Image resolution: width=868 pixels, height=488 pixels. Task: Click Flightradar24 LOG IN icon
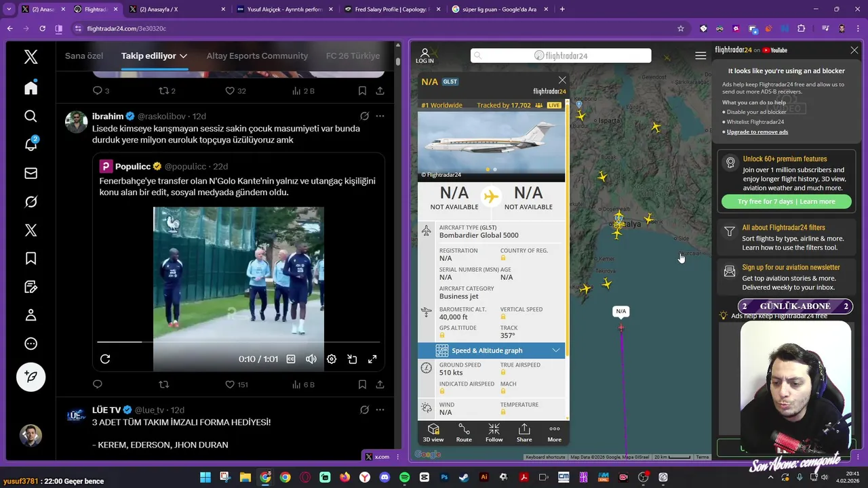(425, 56)
